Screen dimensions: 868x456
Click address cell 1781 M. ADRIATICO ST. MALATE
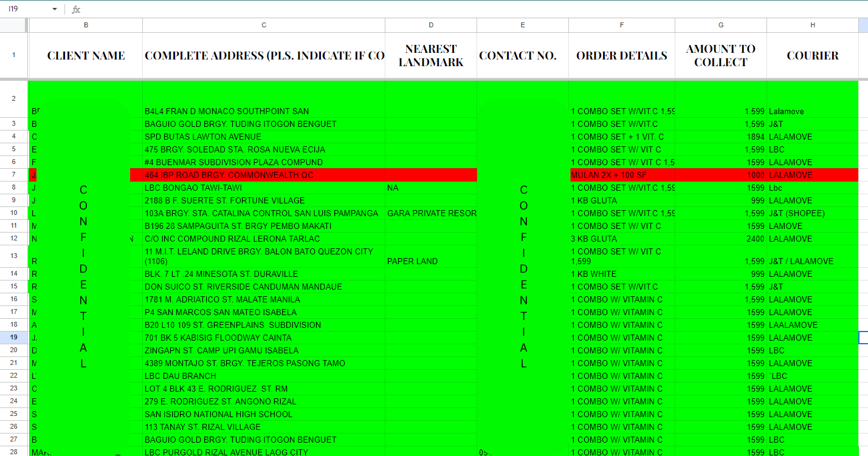(x=264, y=299)
